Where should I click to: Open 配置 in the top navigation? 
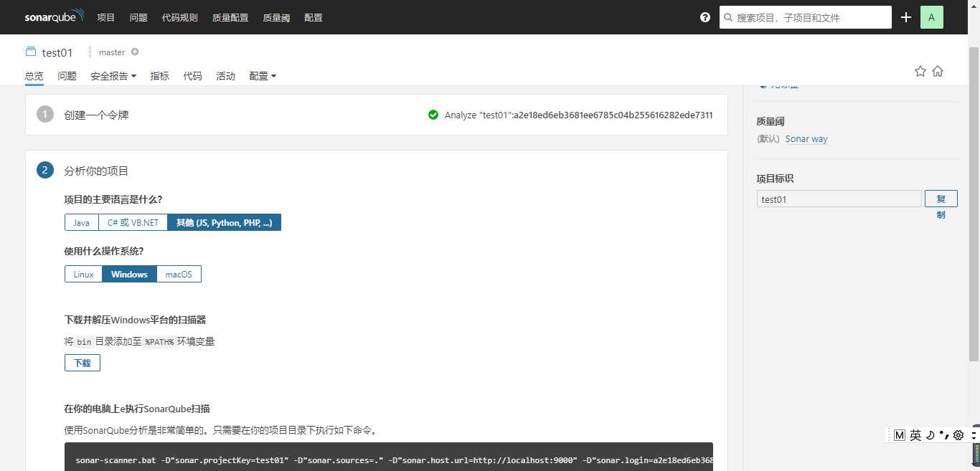coord(314,17)
